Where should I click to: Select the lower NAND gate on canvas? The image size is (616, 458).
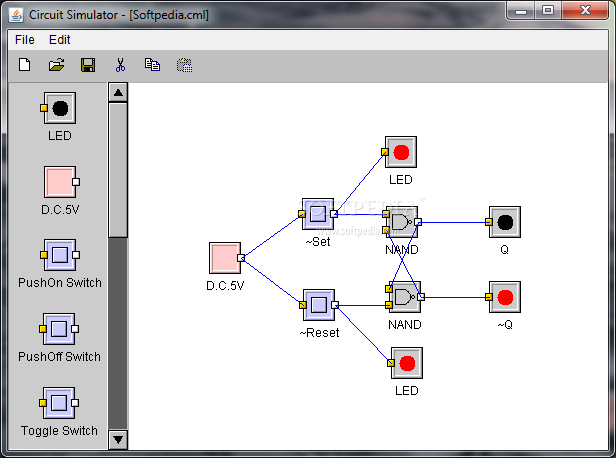404,297
